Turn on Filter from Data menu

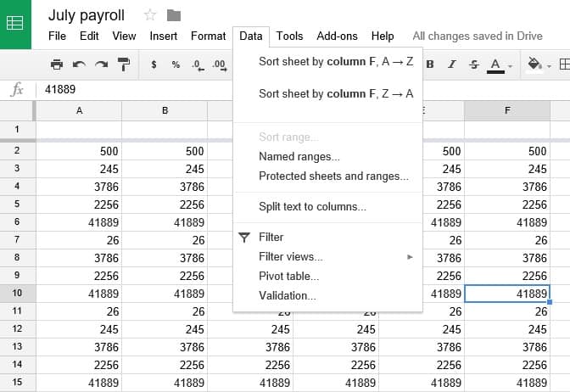(271, 237)
